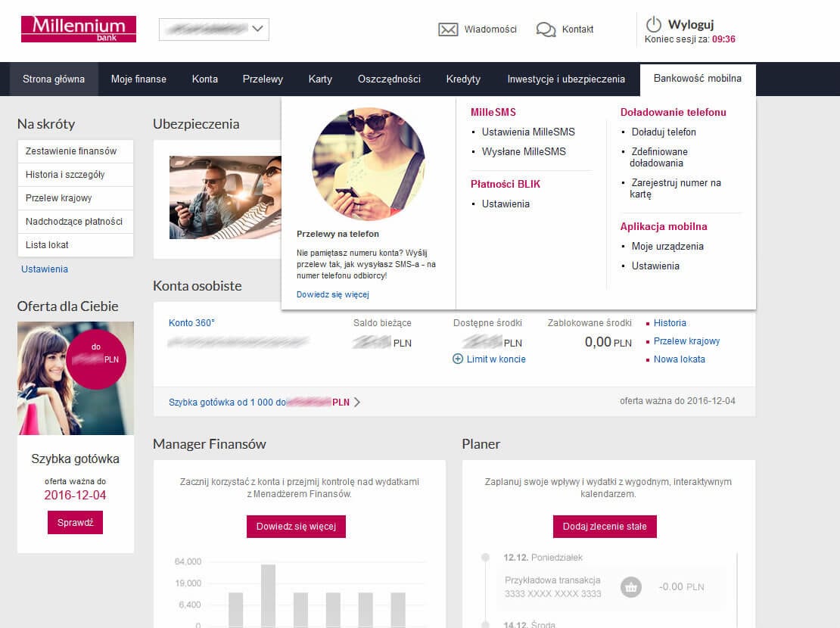Open the Moje finanse menu
840x628 pixels.
click(138, 79)
